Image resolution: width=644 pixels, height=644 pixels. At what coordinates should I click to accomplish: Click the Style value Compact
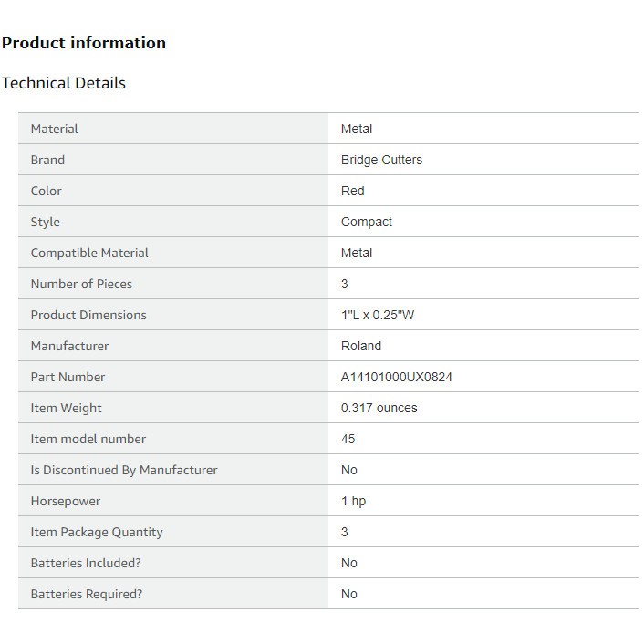pyautogui.click(x=366, y=222)
